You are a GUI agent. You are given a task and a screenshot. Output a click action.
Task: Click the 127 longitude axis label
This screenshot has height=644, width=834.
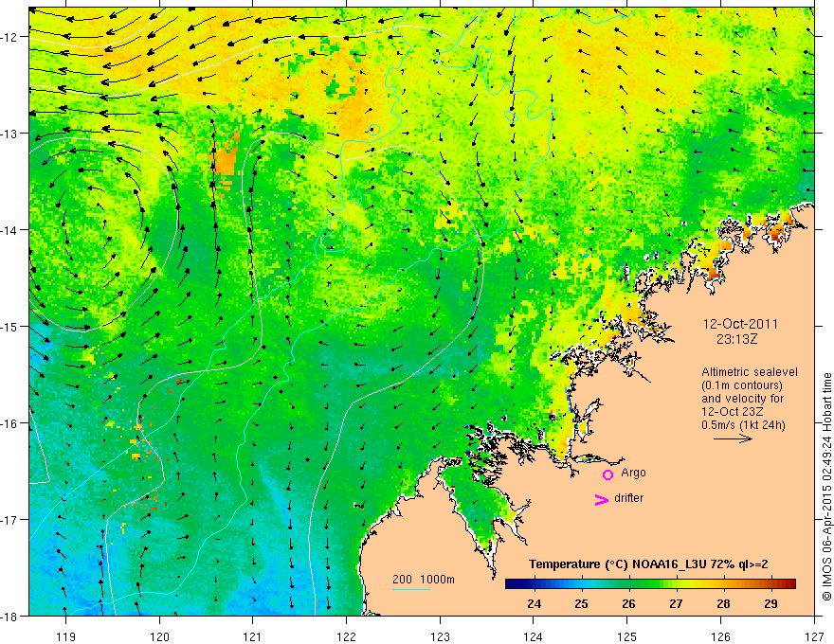point(814,636)
